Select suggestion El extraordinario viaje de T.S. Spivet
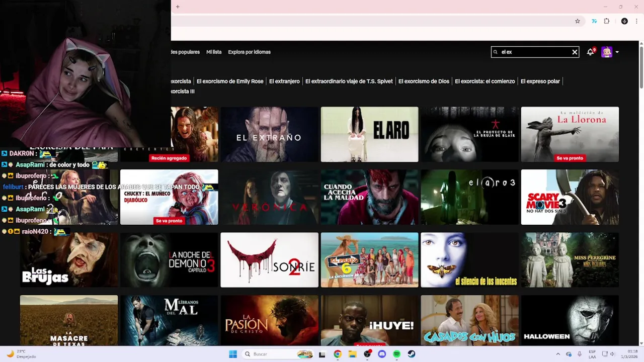Viewport: 644px width, 362px height. (x=349, y=81)
